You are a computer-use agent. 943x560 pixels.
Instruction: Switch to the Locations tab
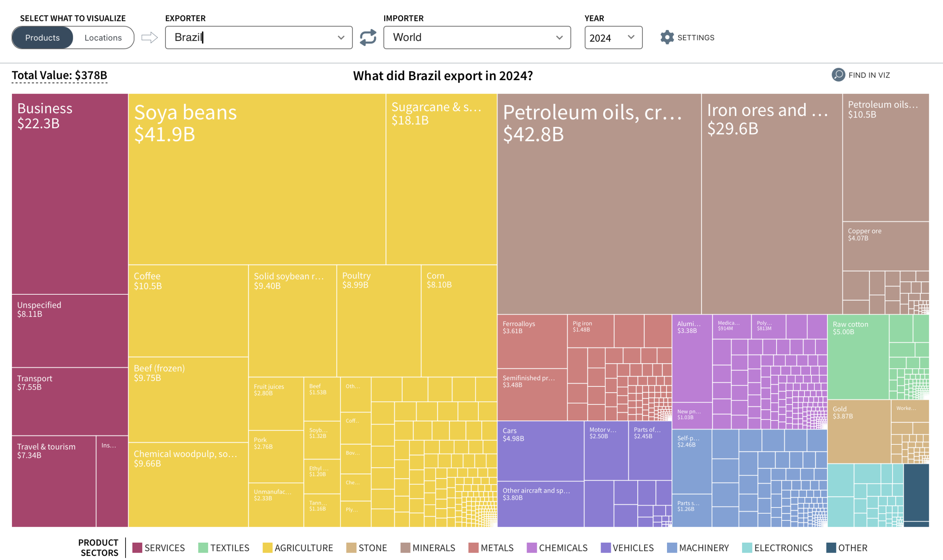[x=103, y=37]
